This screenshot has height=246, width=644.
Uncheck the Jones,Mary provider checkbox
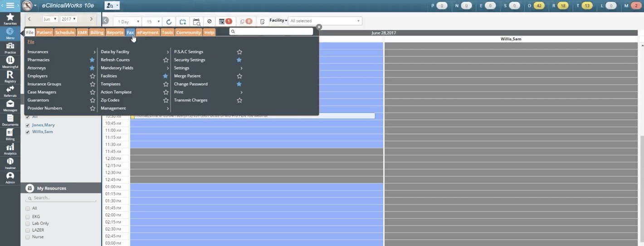pos(28,125)
